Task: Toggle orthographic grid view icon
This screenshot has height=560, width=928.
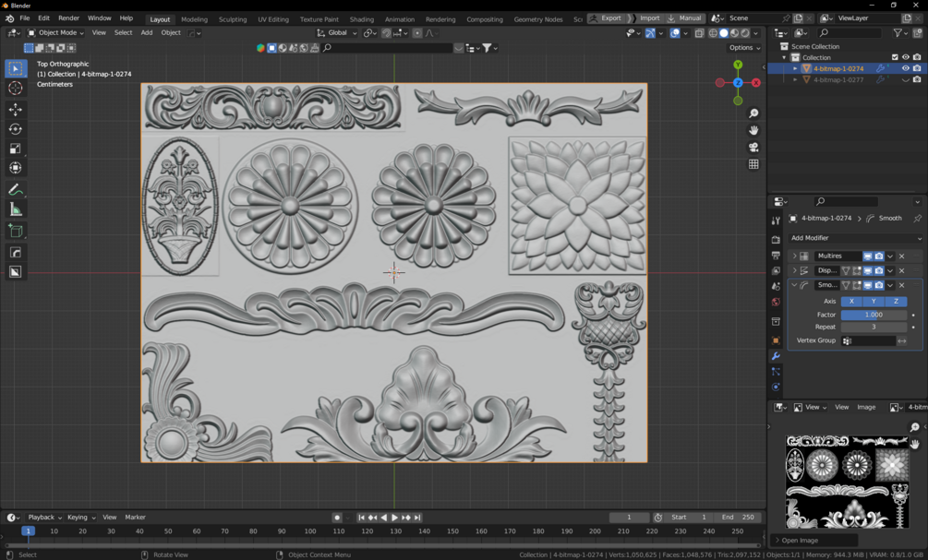Action: pos(753,164)
